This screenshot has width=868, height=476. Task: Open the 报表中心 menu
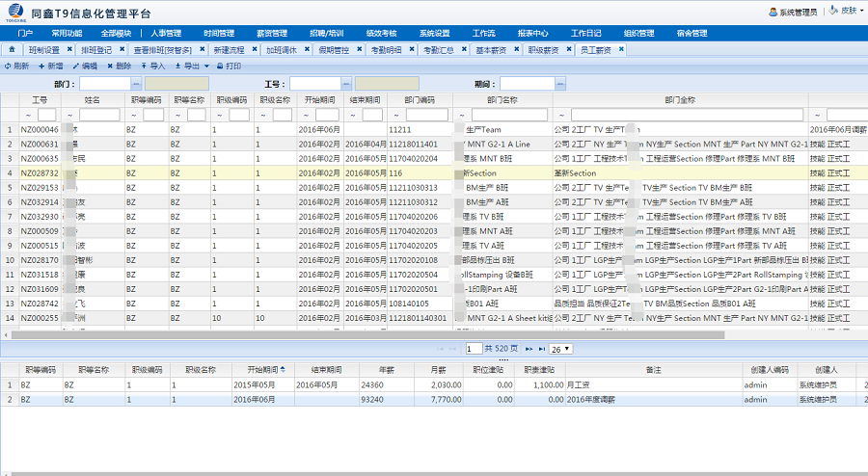(532, 33)
